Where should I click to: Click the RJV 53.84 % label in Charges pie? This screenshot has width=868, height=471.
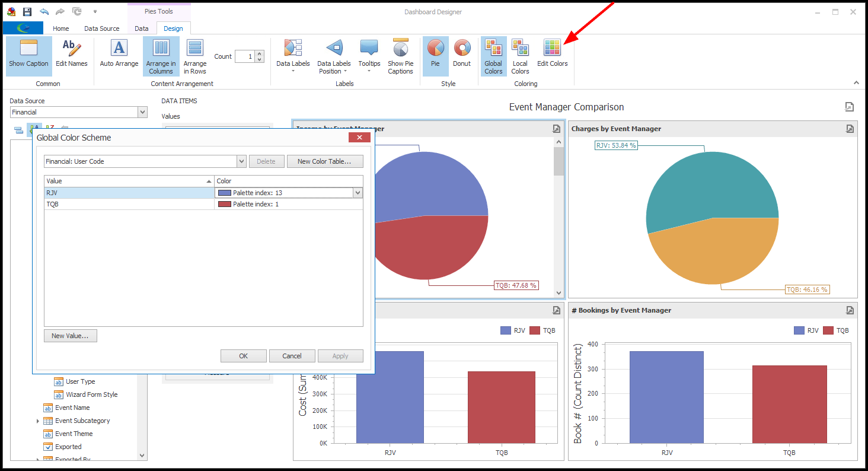click(616, 145)
